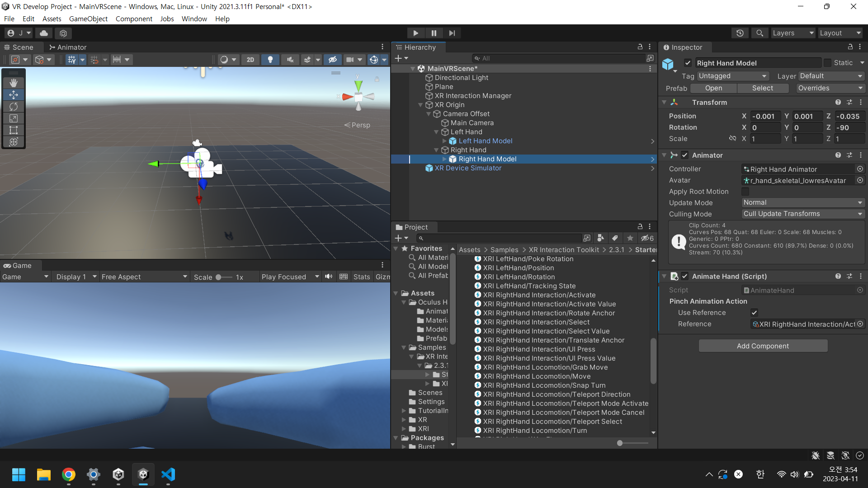
Task: Open the Tag dropdown
Action: point(732,76)
